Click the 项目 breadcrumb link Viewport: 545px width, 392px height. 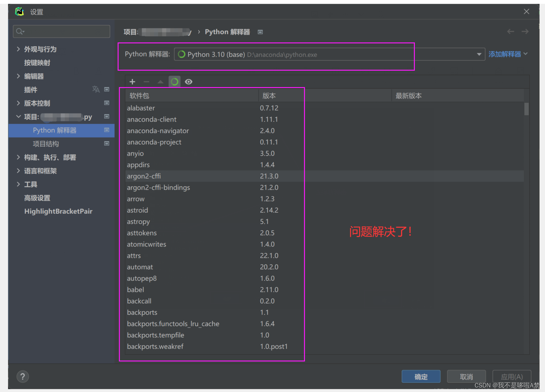coord(157,32)
